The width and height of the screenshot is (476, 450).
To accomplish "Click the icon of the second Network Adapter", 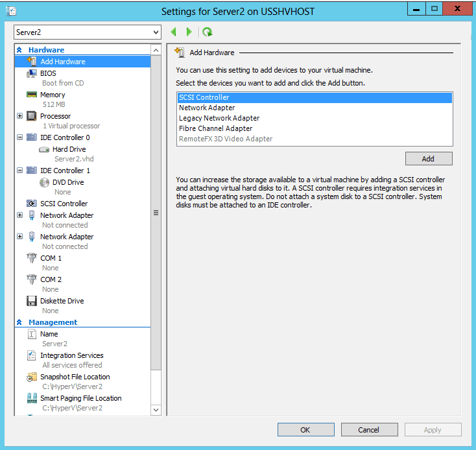I will 32,237.
